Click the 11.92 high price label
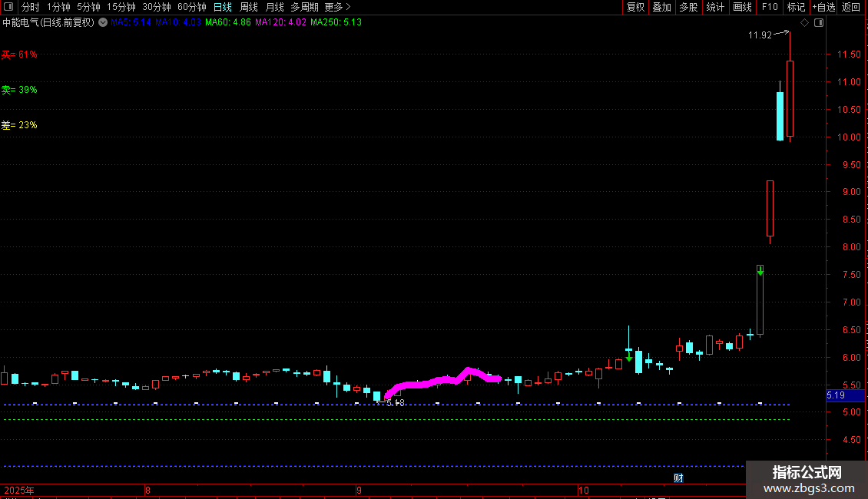Viewport: 868px width, 499px height. (760, 35)
